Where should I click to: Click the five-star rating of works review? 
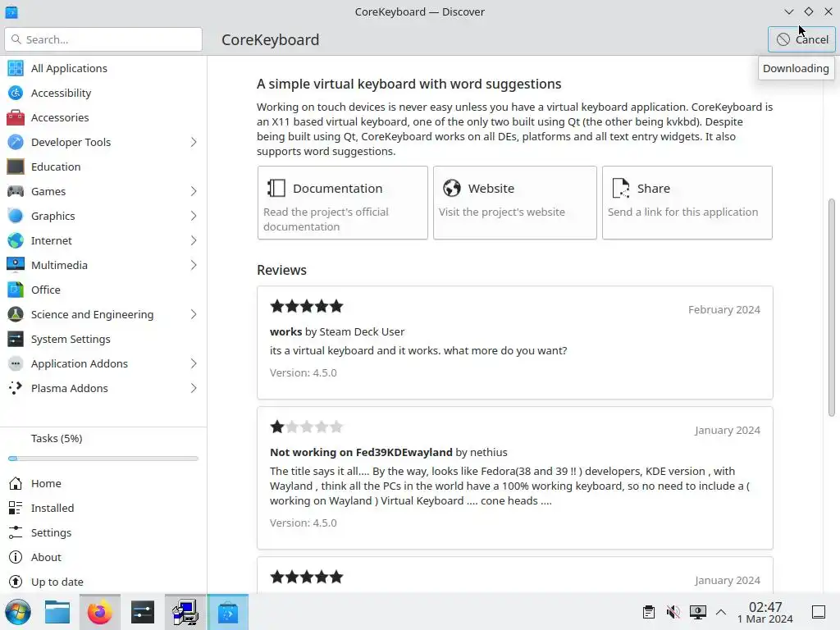click(x=307, y=307)
